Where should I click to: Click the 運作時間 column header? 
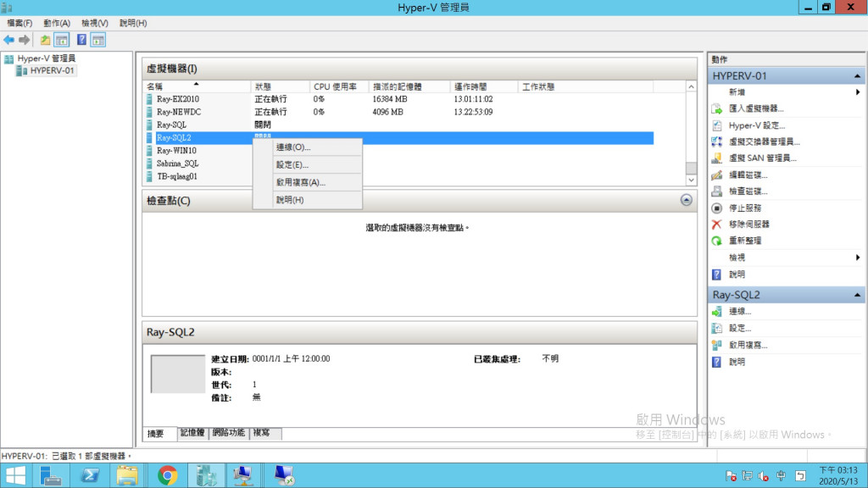point(484,86)
